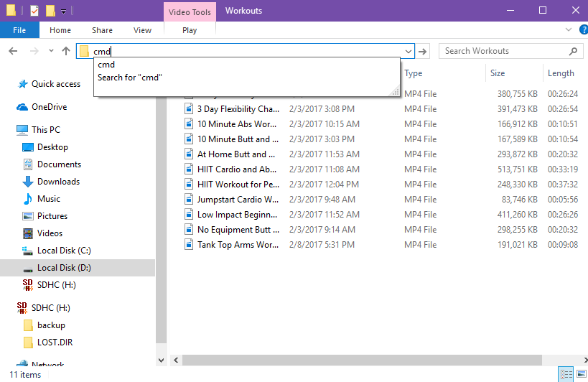Screen dimensions: 588x382
Task: Select the 3 Day Flexibility Cha... file
Action: coord(238,109)
